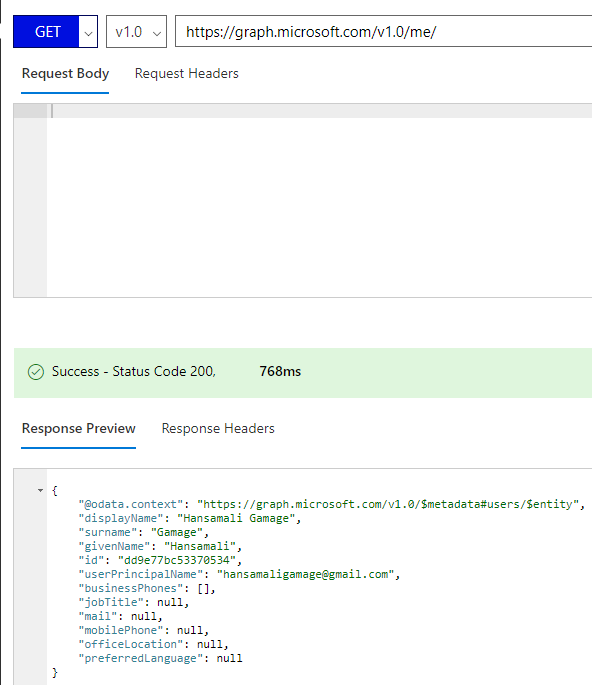
Task: Open the v1.0 API version dropdown
Action: 136,32
